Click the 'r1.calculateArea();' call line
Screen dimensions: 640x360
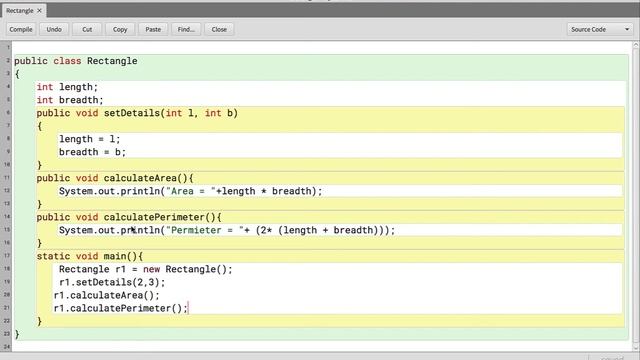pos(107,296)
